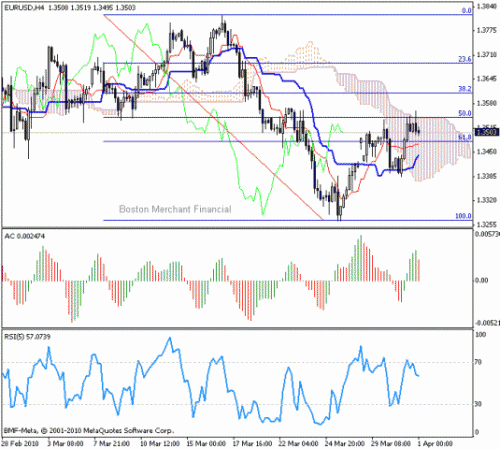The image size is (500, 449).
Task: Click the 30 level on RSI scale
Action: [x=478, y=404]
